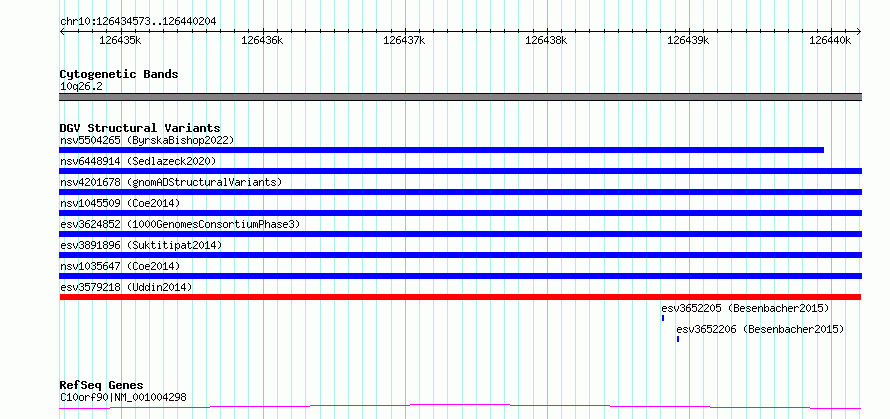
Task: Click the Cytogenetic Bands track title
Action: pos(119,74)
